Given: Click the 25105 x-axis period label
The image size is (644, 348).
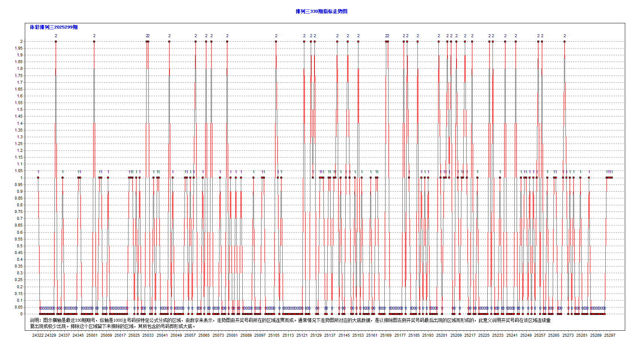Looking at the screenshot, I should click(274, 335).
